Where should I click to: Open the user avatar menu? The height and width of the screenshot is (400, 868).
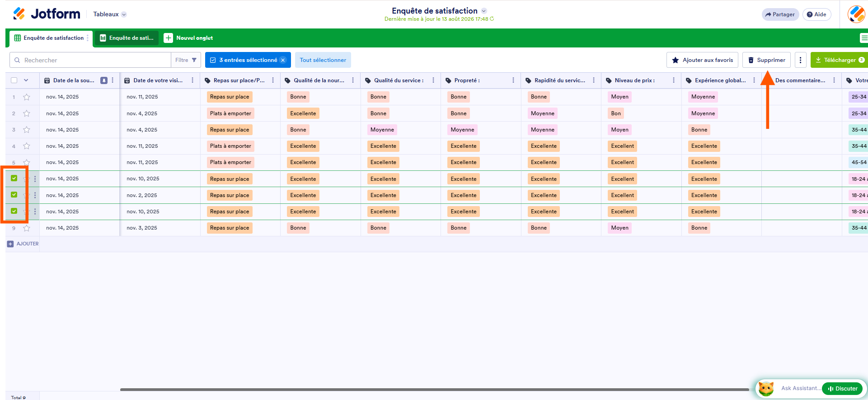[x=856, y=14]
